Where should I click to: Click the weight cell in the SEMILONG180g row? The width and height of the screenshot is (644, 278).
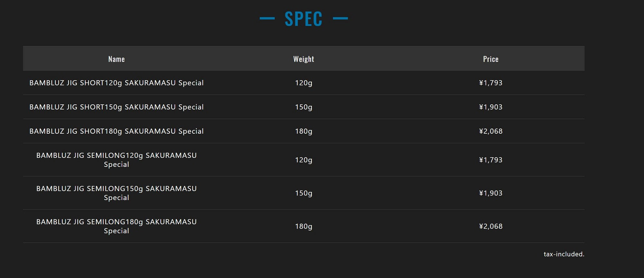tap(303, 226)
